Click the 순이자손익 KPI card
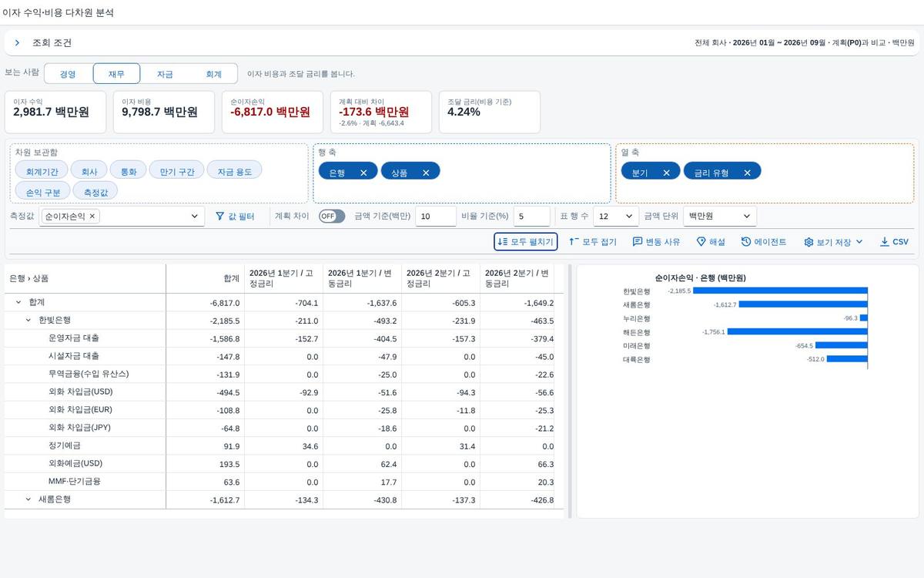 pyautogui.click(x=274, y=112)
